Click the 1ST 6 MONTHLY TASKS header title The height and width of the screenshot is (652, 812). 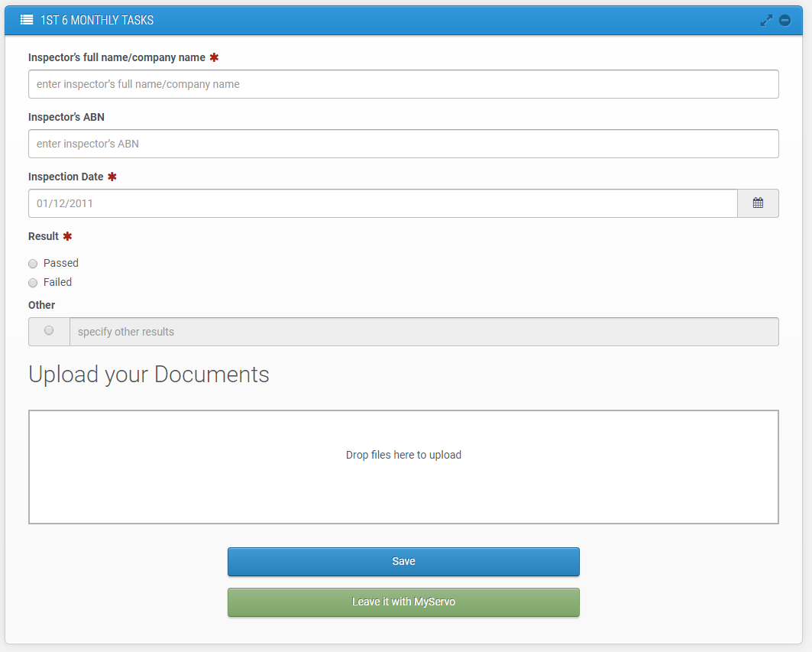pos(97,21)
